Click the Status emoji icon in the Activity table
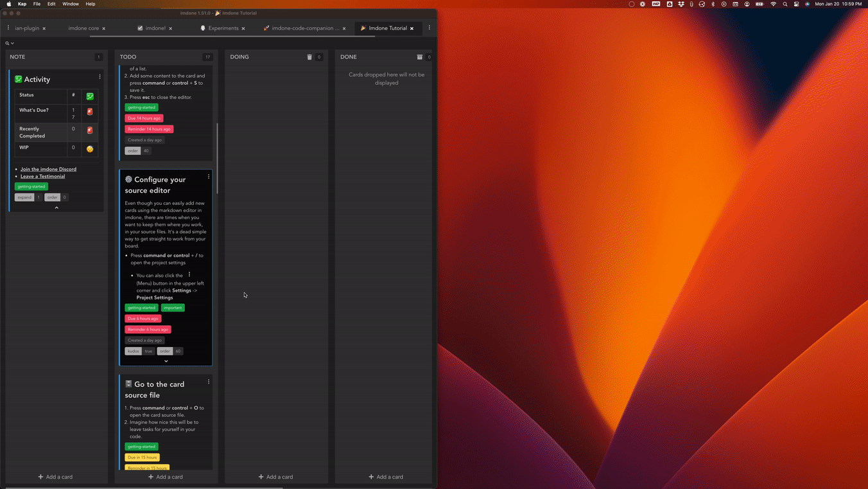Image resolution: width=868 pixels, height=489 pixels. 90,96
